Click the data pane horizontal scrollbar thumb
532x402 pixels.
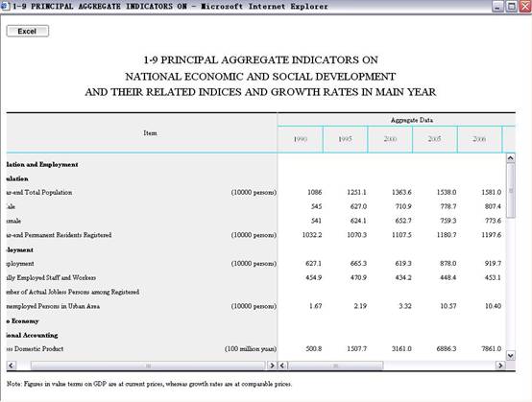click(x=335, y=366)
